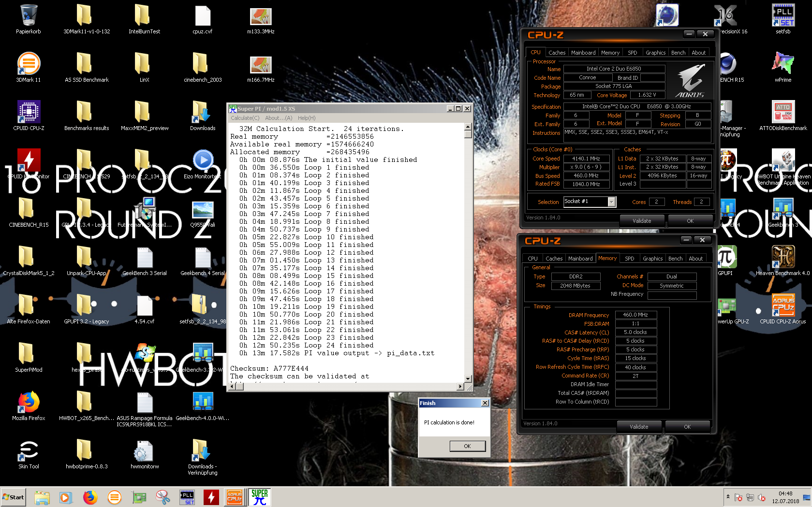The width and height of the screenshot is (812, 507).
Task: Open the m133.3MHz image file
Action: [x=261, y=19]
